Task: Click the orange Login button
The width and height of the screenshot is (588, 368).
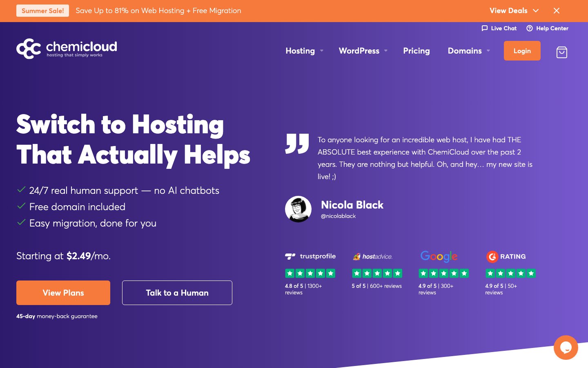Action: pyautogui.click(x=522, y=51)
